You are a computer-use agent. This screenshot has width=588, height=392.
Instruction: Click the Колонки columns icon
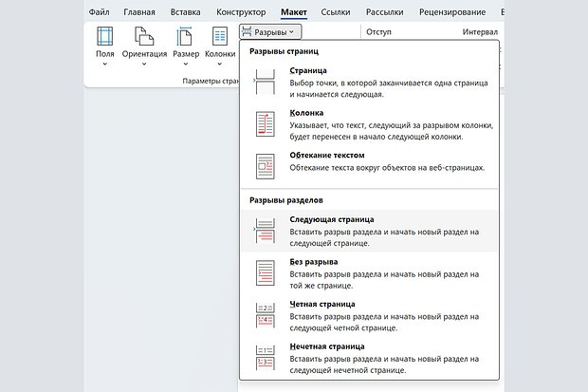coord(220,36)
